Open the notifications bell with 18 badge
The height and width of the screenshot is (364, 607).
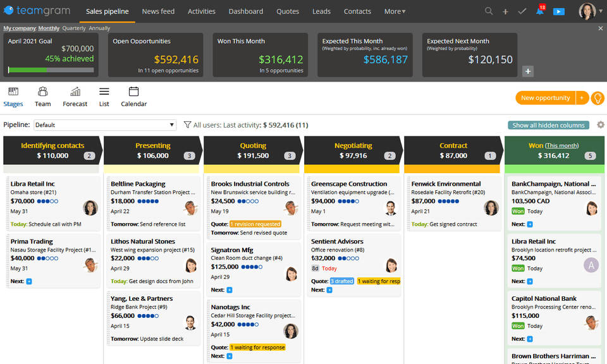tap(540, 10)
